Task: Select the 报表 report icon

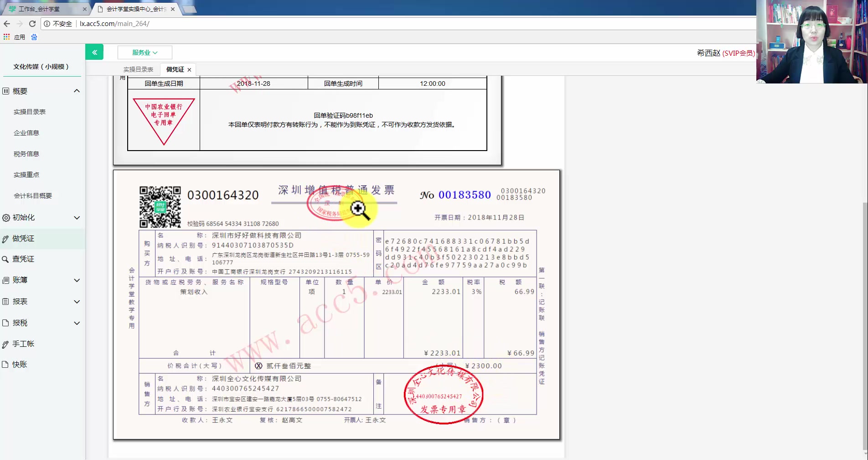Action: [5, 301]
